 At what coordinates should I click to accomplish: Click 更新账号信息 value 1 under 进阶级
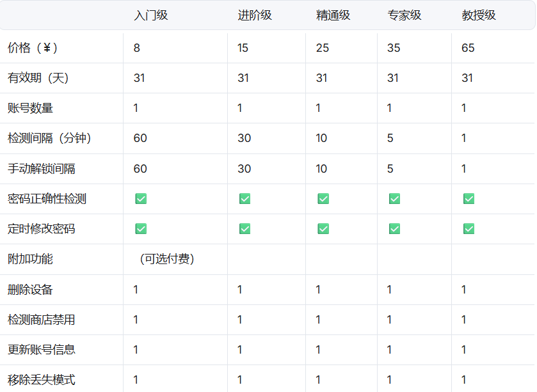click(240, 350)
